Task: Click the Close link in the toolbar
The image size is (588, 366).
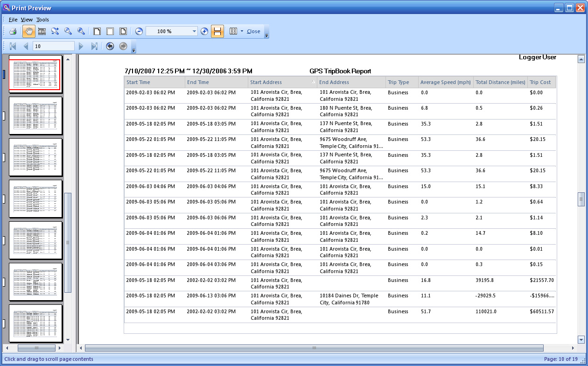Action: 253,31
